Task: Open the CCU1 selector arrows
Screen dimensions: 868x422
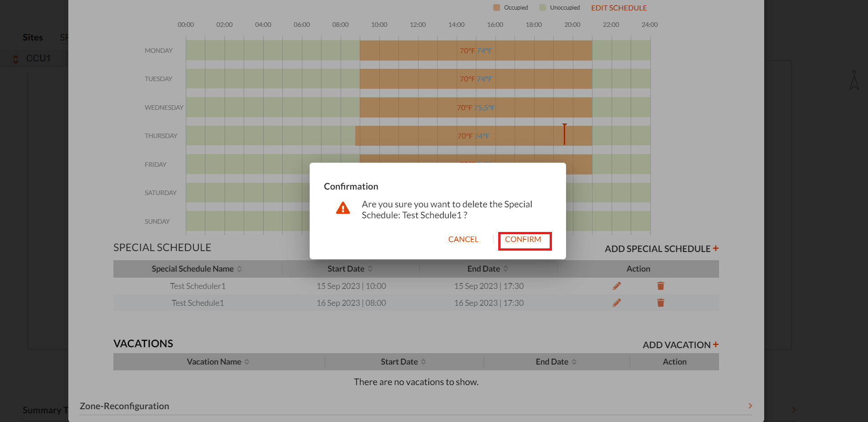Action: 16,59
